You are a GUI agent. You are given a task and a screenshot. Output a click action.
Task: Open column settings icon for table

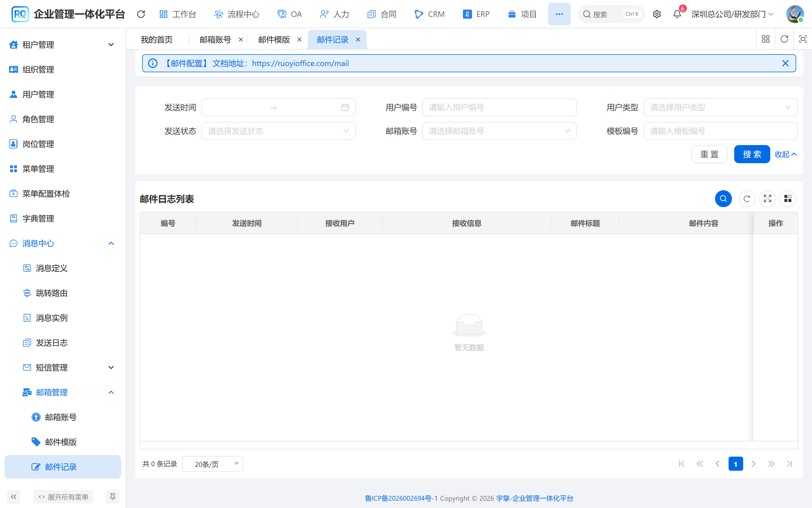point(787,199)
